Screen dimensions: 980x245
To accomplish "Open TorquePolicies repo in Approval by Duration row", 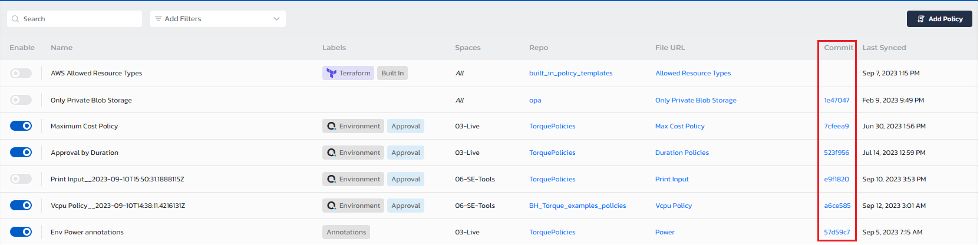I will (552, 153).
